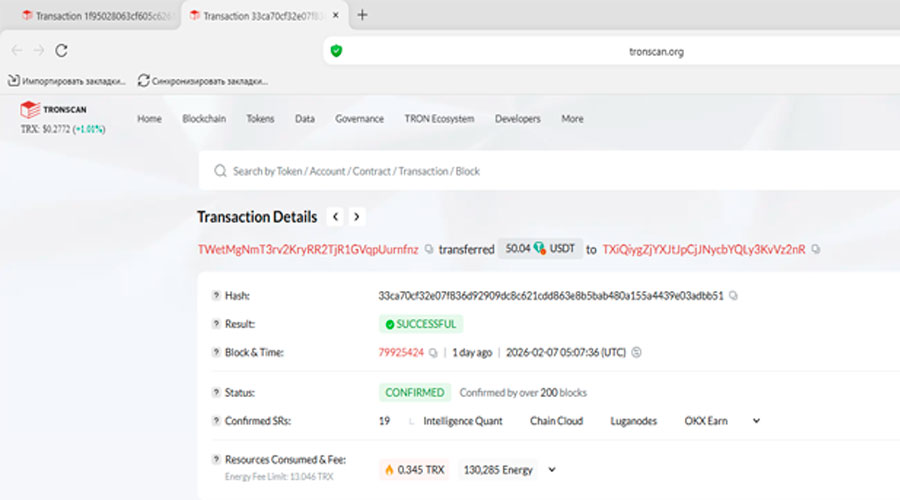Open Luganodes SR
The image size is (900, 500).
tap(633, 421)
